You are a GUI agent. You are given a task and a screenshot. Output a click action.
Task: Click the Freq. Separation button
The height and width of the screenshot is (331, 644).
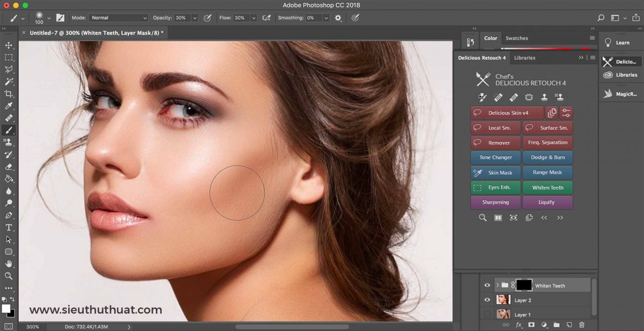548,142
